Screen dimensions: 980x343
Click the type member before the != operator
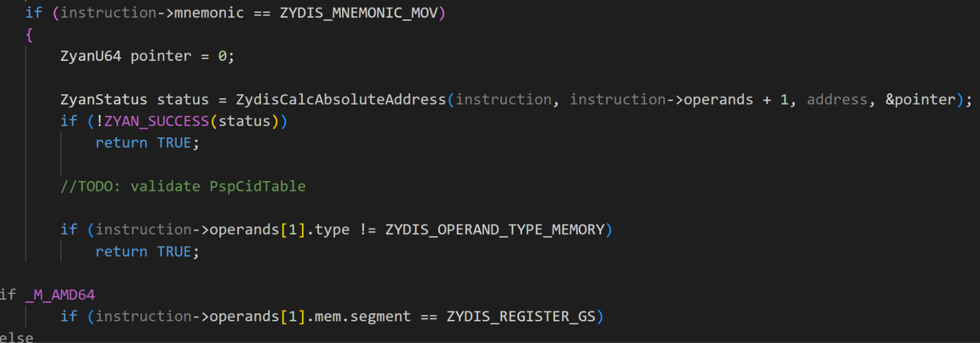[332, 230]
